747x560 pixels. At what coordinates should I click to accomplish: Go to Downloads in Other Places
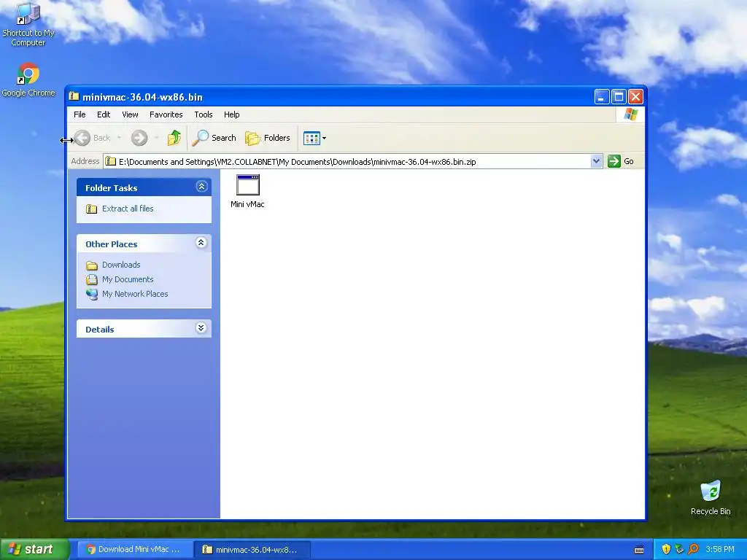click(x=121, y=265)
